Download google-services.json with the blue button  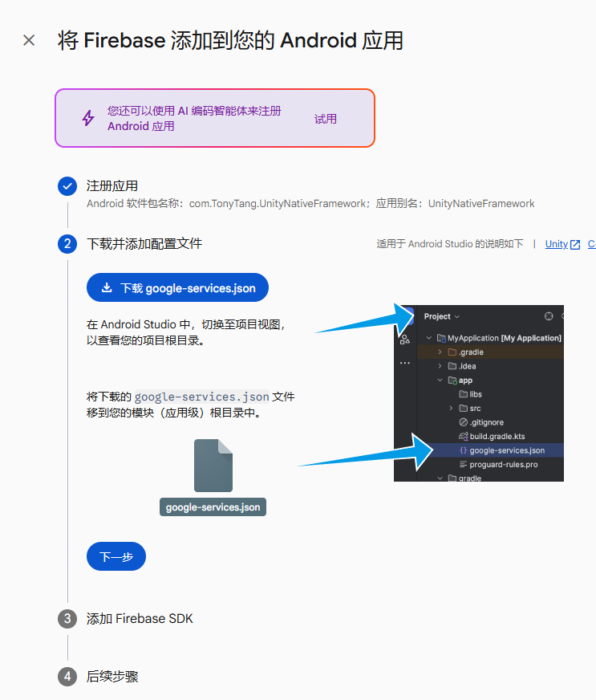[177, 287]
